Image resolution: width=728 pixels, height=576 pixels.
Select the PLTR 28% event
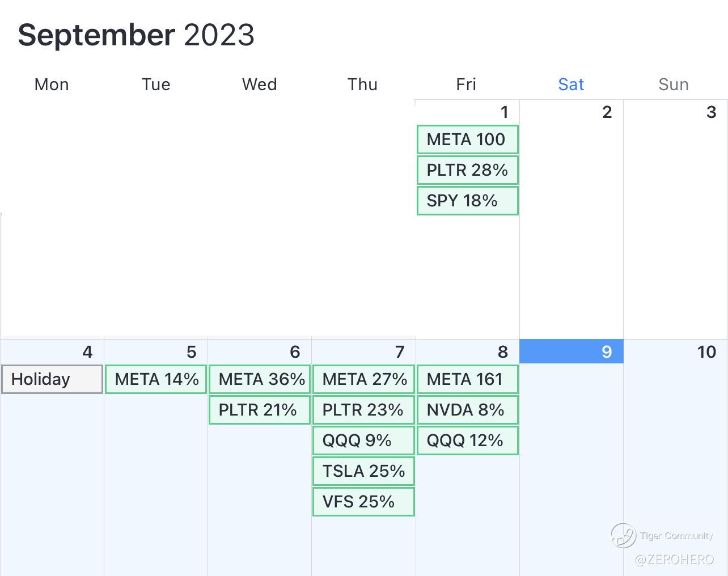point(467,170)
